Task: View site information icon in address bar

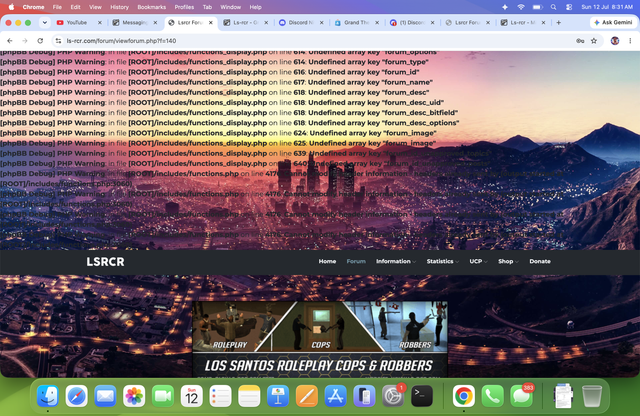Action: pos(58,41)
